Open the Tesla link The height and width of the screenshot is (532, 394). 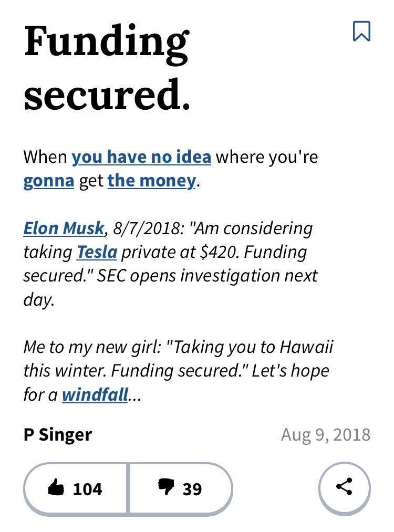point(97,252)
